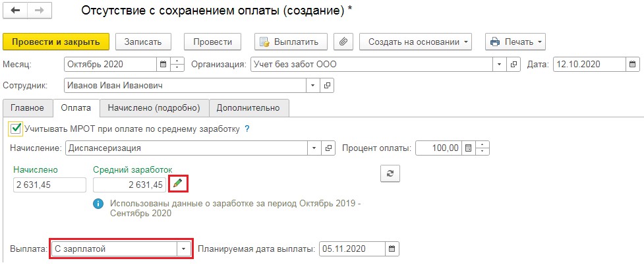Expand the Выплата dropdown
644x265 pixels.
click(x=184, y=249)
